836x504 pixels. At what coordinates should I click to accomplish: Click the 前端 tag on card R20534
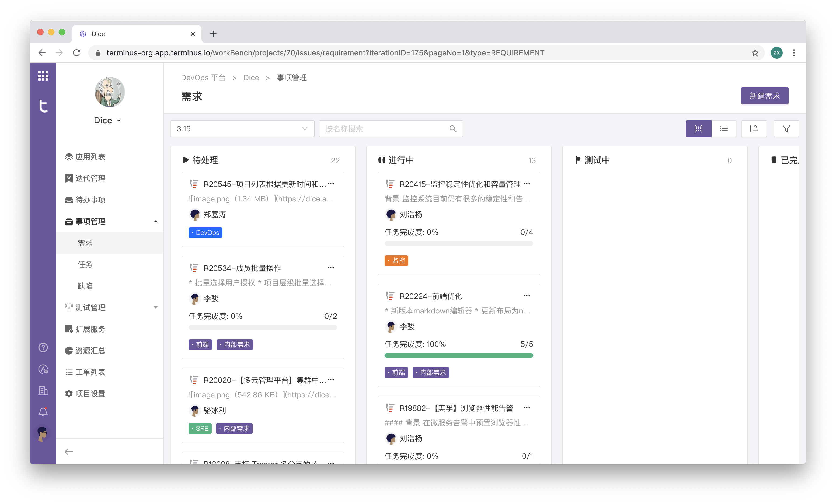200,344
